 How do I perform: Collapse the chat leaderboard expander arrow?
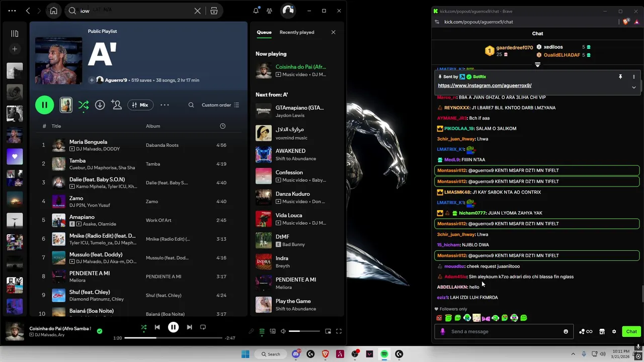coord(537,65)
